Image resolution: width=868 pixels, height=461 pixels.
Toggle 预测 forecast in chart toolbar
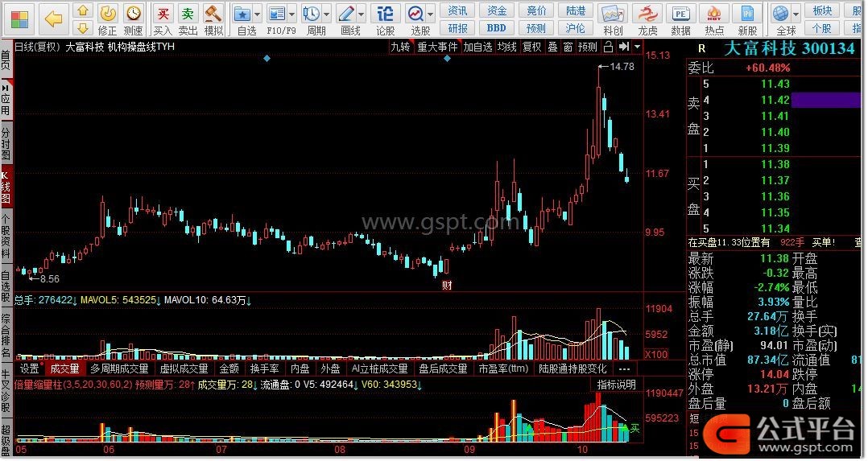[x=588, y=47]
